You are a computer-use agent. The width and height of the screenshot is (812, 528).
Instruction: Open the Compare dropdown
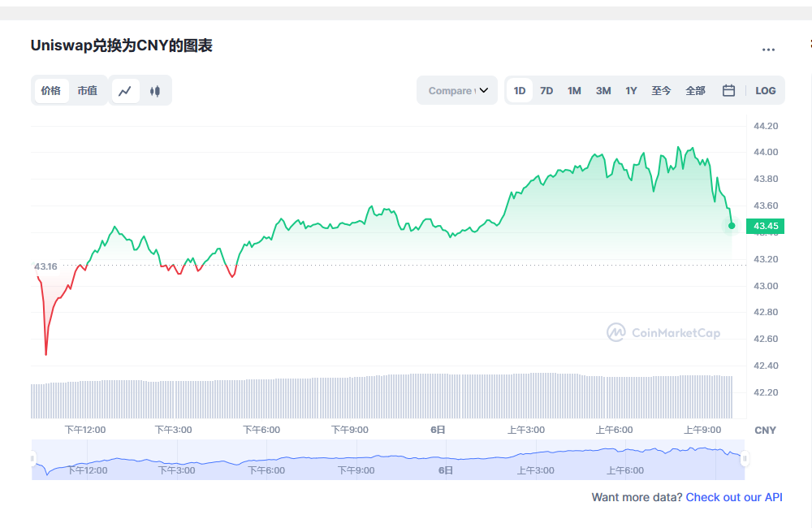point(457,91)
